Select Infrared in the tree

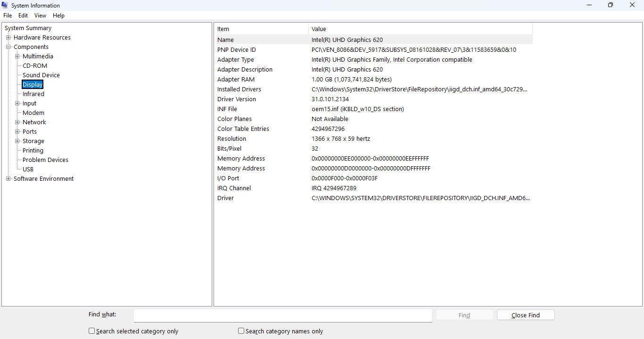tap(33, 94)
